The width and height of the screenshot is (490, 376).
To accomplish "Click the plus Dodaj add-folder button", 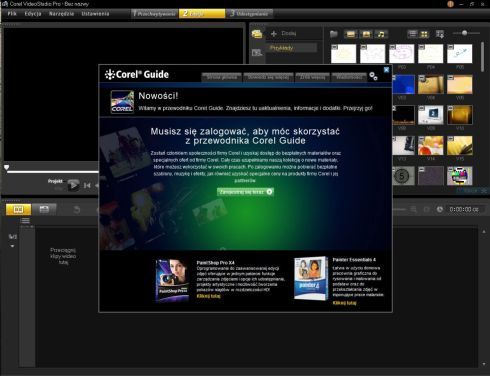I will [284, 33].
